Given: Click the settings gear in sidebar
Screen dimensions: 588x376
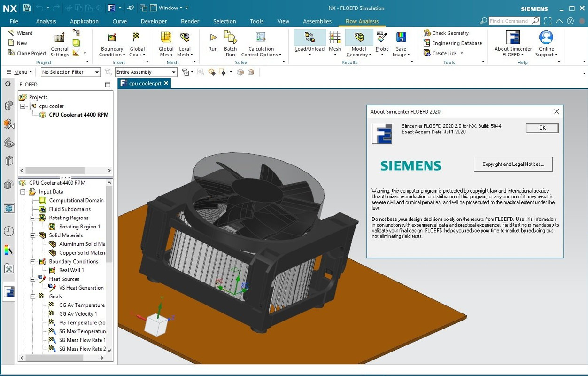Looking at the screenshot, I should [8, 84].
